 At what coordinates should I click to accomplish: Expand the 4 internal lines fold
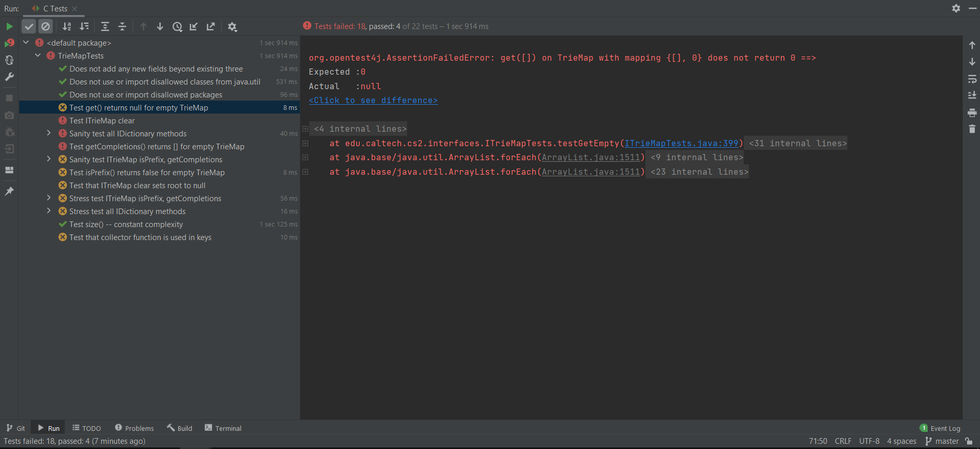pos(306,129)
